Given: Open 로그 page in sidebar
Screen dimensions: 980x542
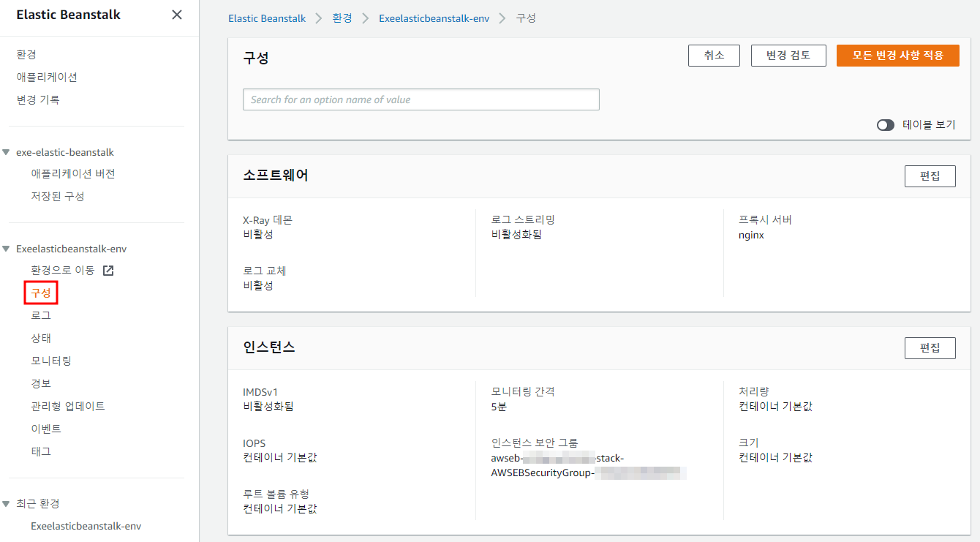Looking at the screenshot, I should [x=41, y=315].
